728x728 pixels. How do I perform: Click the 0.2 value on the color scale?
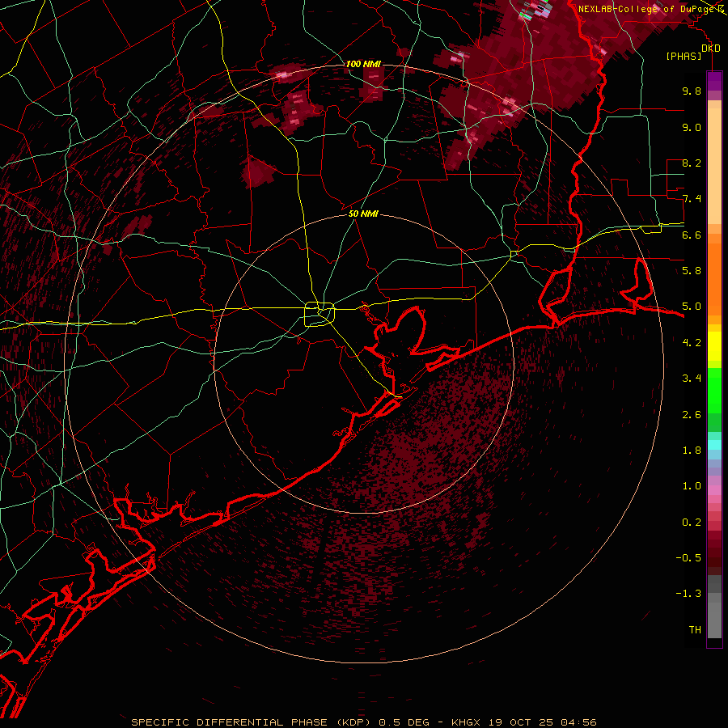click(x=692, y=523)
